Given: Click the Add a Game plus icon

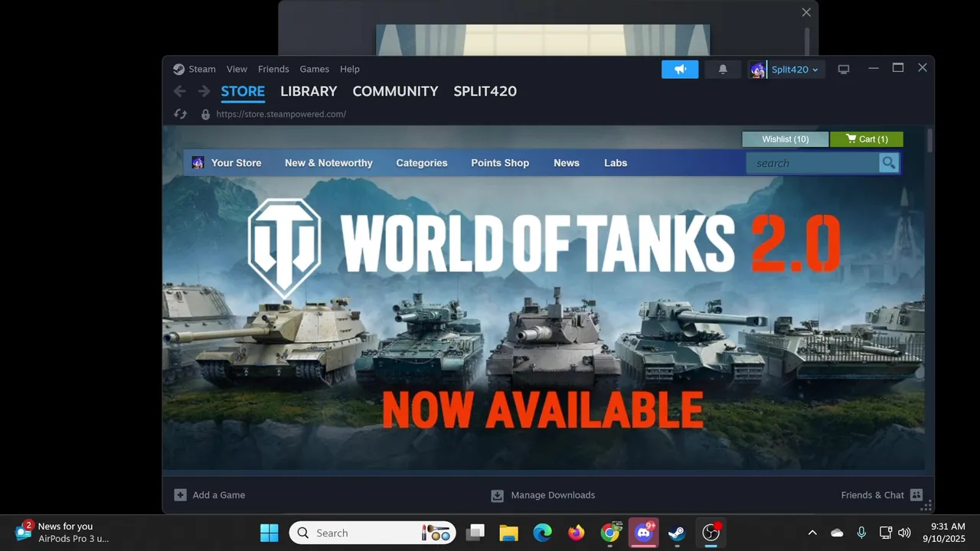Looking at the screenshot, I should pyautogui.click(x=180, y=495).
